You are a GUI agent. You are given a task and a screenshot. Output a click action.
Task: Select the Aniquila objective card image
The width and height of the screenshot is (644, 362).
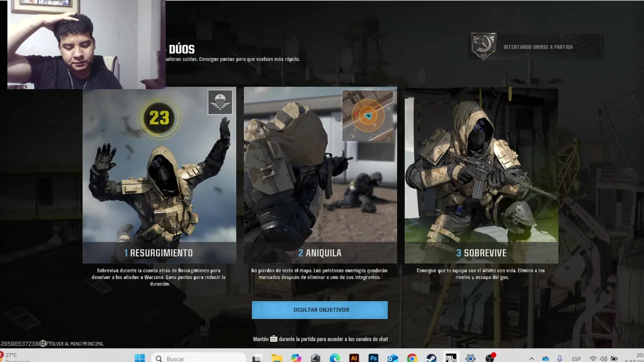320,175
